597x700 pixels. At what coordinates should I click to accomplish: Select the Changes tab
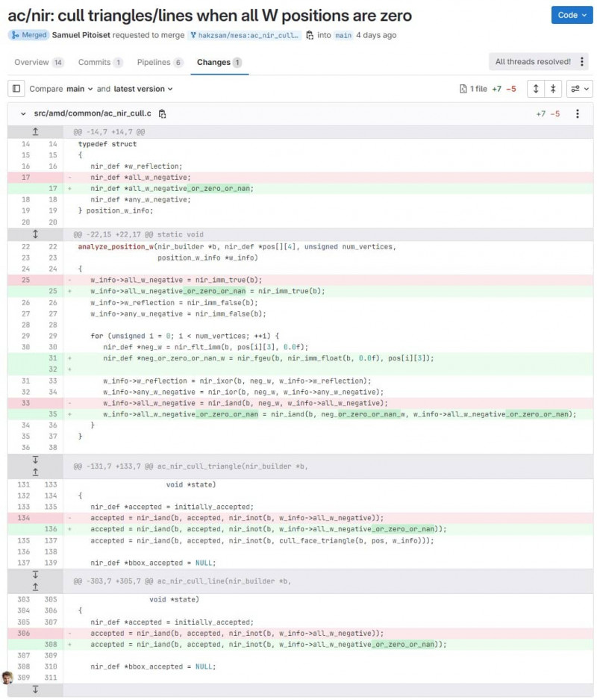pyautogui.click(x=219, y=62)
